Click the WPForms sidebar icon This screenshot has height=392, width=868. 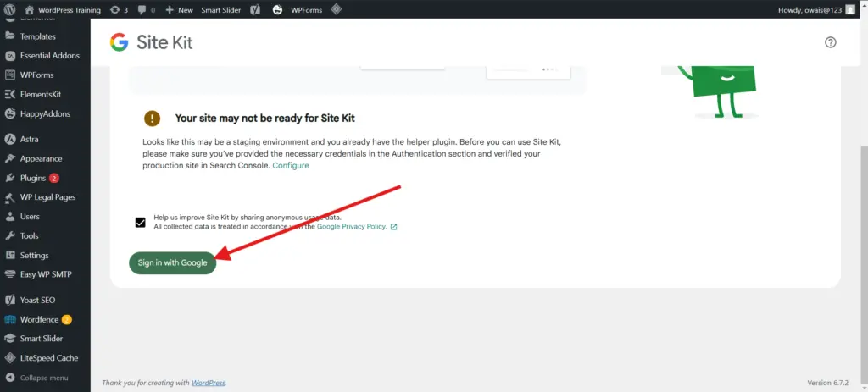click(x=9, y=75)
